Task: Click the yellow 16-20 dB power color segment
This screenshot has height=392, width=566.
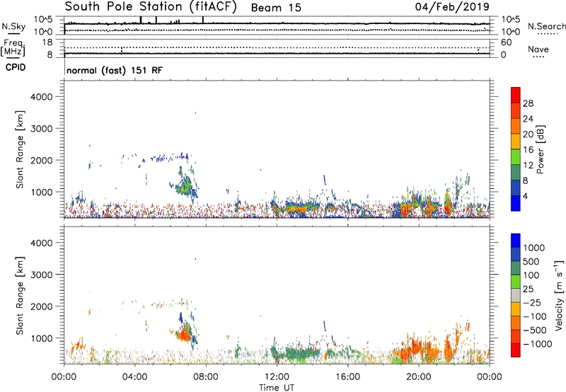Action: [516, 141]
